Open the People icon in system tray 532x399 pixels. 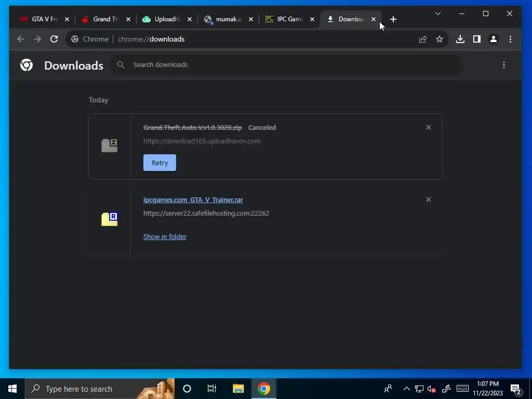coord(388,389)
